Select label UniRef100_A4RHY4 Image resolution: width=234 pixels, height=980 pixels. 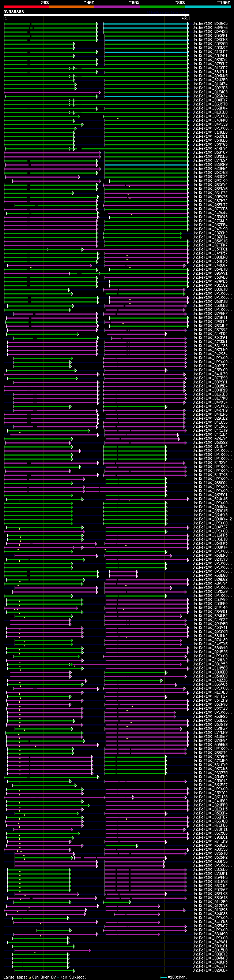pos(210,149)
